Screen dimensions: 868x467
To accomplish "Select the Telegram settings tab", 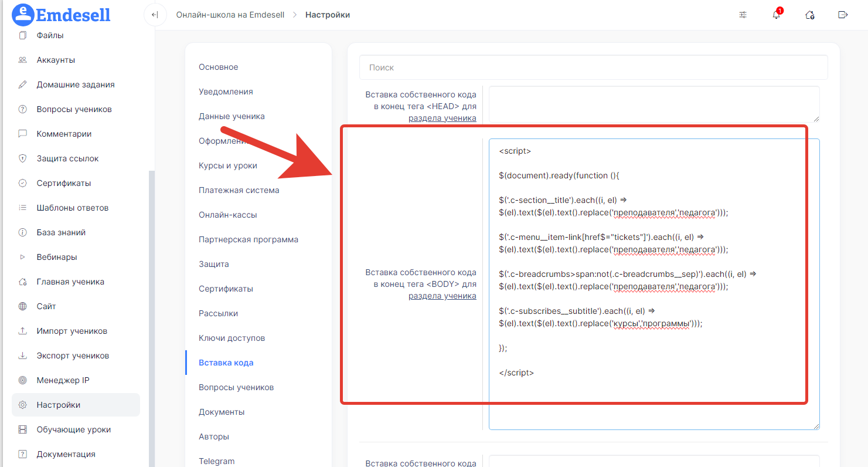I will pyautogui.click(x=216, y=461).
